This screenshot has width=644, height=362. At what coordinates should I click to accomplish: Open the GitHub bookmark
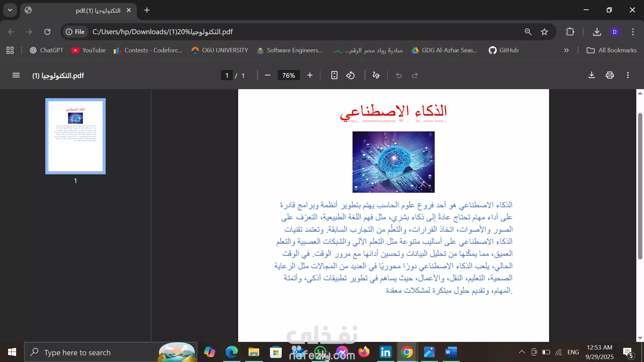point(503,50)
